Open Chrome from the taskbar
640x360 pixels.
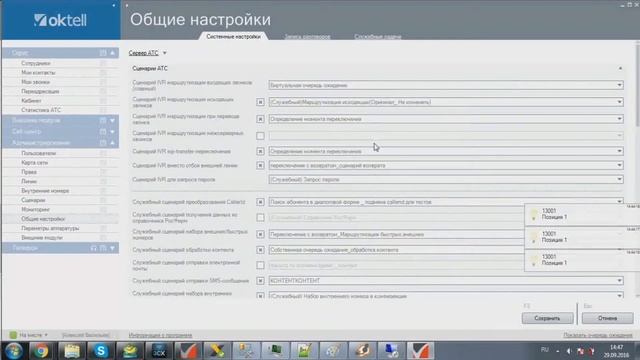click(41, 351)
